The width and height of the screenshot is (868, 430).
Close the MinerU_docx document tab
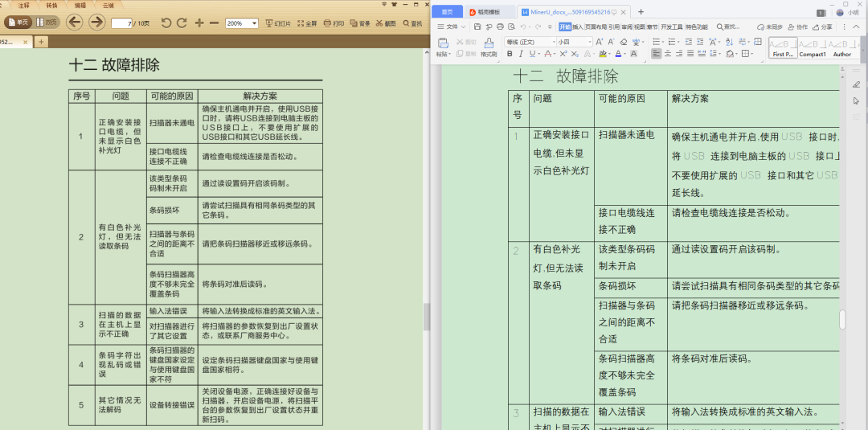click(623, 11)
